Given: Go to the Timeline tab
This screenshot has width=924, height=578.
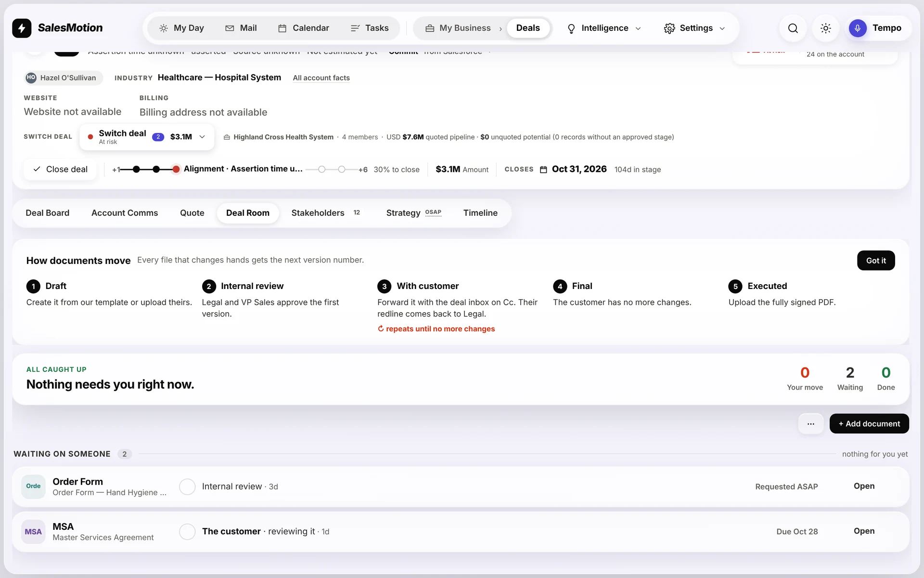Looking at the screenshot, I should pyautogui.click(x=480, y=213).
